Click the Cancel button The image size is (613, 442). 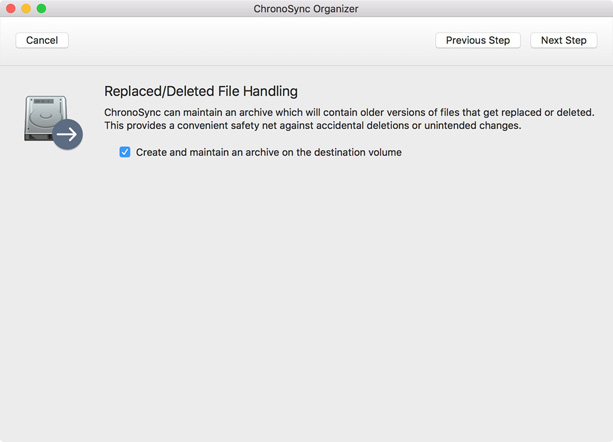[x=42, y=40]
